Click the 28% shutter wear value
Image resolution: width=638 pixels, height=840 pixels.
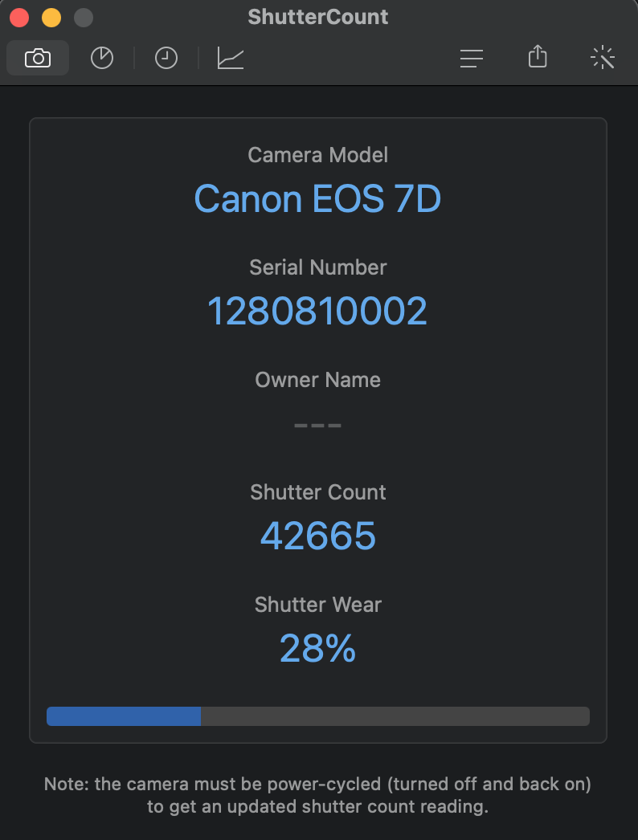click(x=318, y=649)
